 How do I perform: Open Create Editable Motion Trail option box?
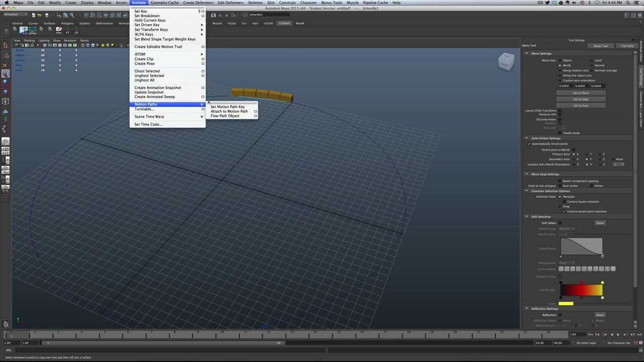[203, 47]
